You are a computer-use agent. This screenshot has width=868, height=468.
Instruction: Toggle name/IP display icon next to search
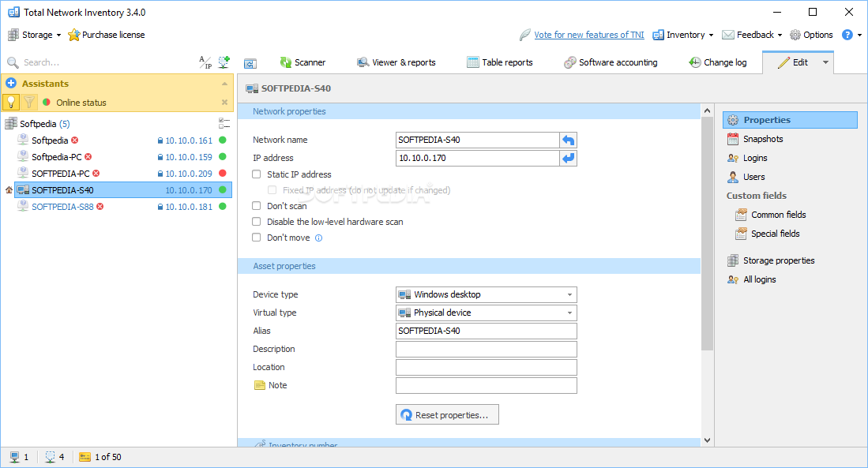click(x=205, y=62)
